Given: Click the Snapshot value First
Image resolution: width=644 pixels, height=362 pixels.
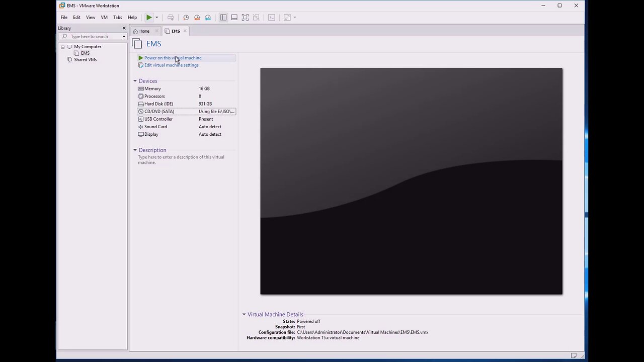Looking at the screenshot, I should [301, 327].
